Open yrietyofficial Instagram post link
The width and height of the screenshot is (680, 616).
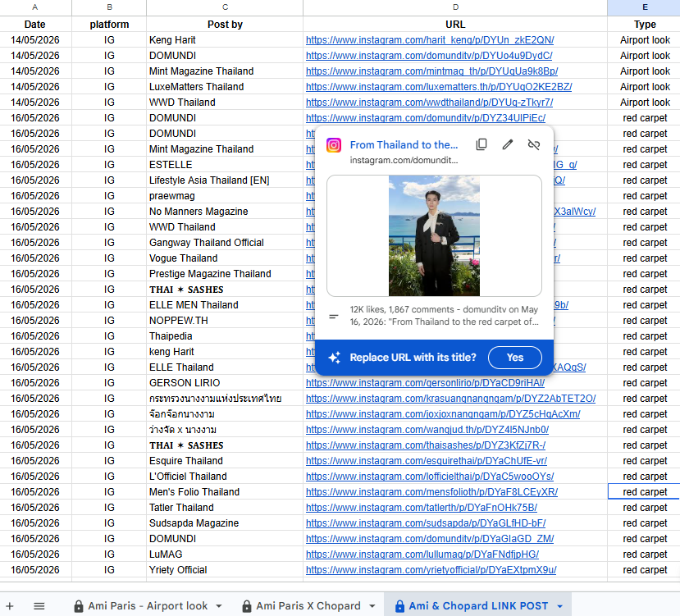coord(431,570)
